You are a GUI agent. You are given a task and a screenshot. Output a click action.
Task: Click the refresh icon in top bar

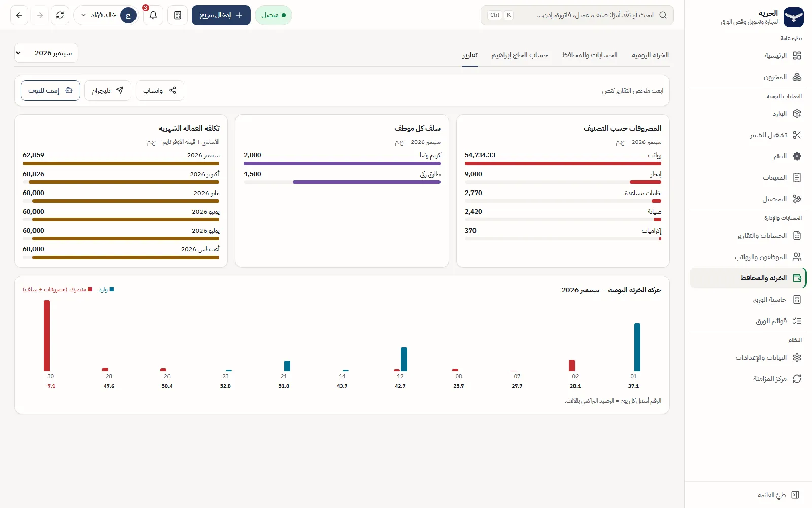coord(60,15)
